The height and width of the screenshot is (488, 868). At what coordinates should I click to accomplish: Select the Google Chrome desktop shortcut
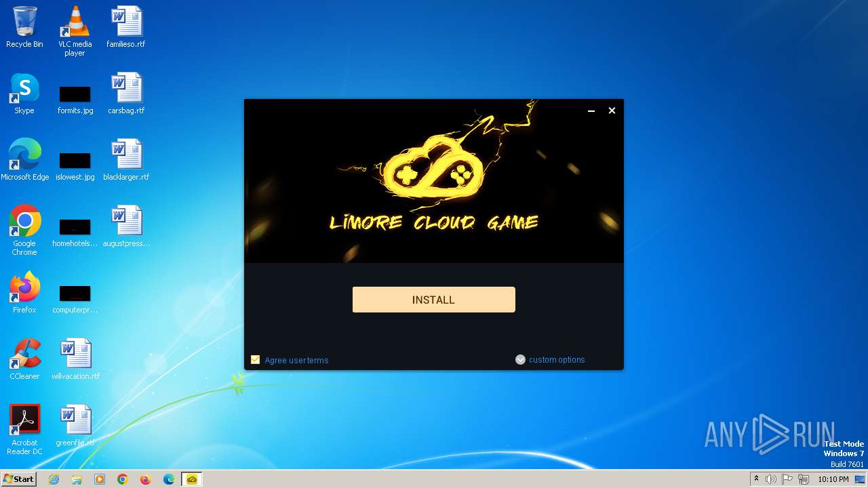coord(24,230)
